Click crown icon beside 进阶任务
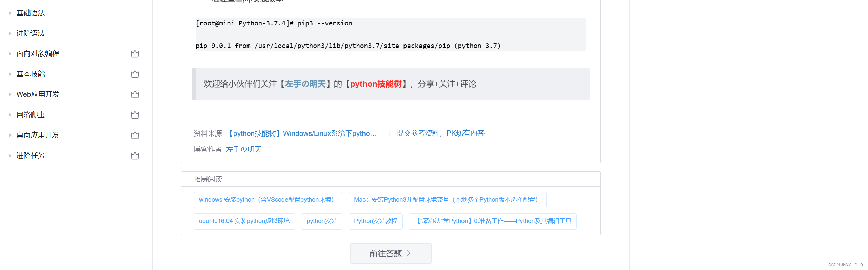 click(135, 156)
